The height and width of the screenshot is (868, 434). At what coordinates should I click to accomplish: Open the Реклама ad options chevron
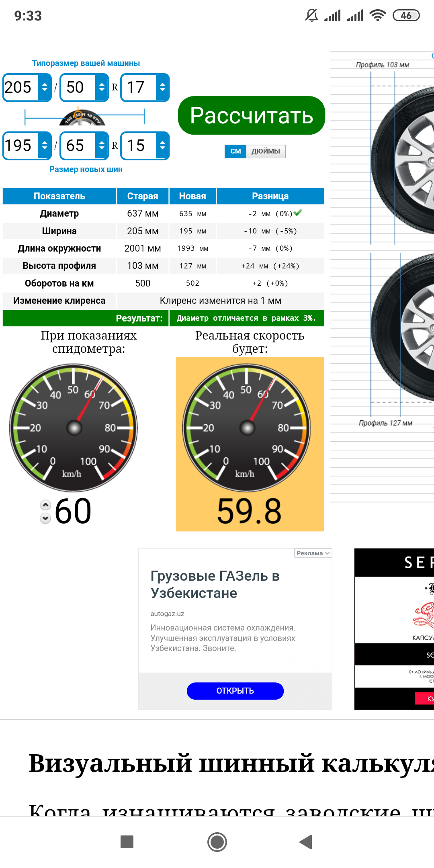point(328,553)
